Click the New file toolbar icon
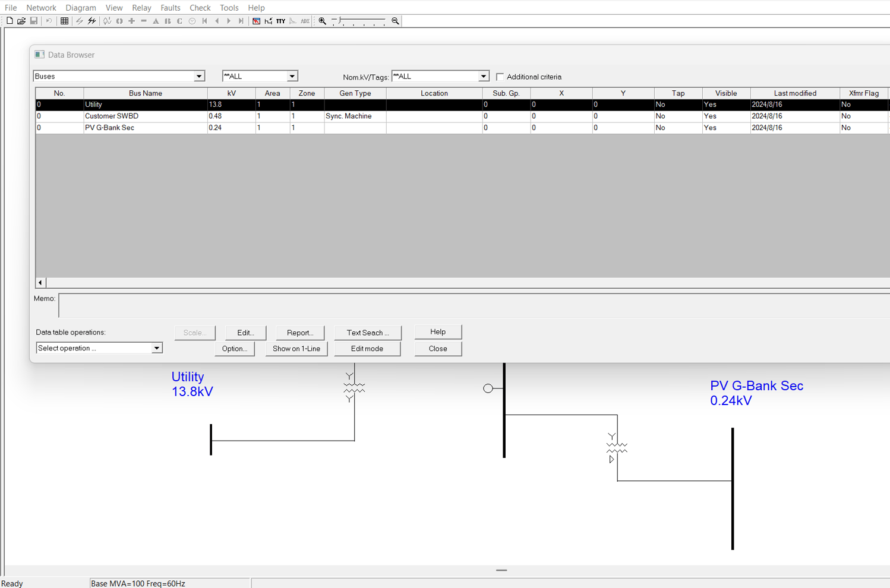 point(10,21)
